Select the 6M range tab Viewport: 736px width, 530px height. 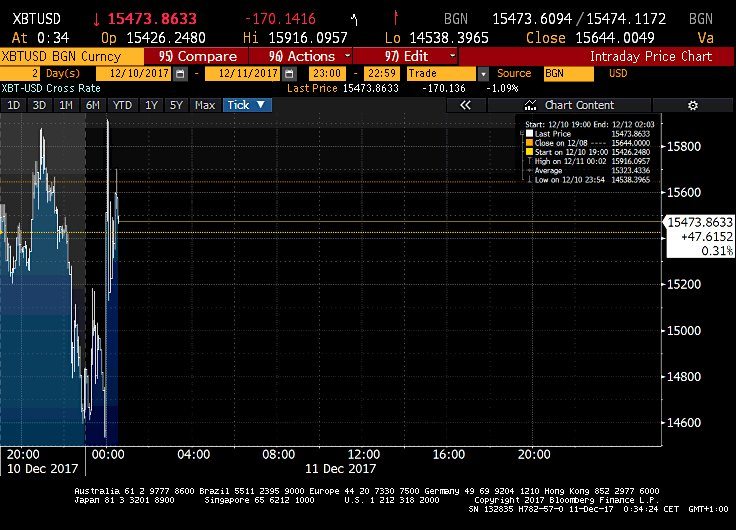pos(92,105)
